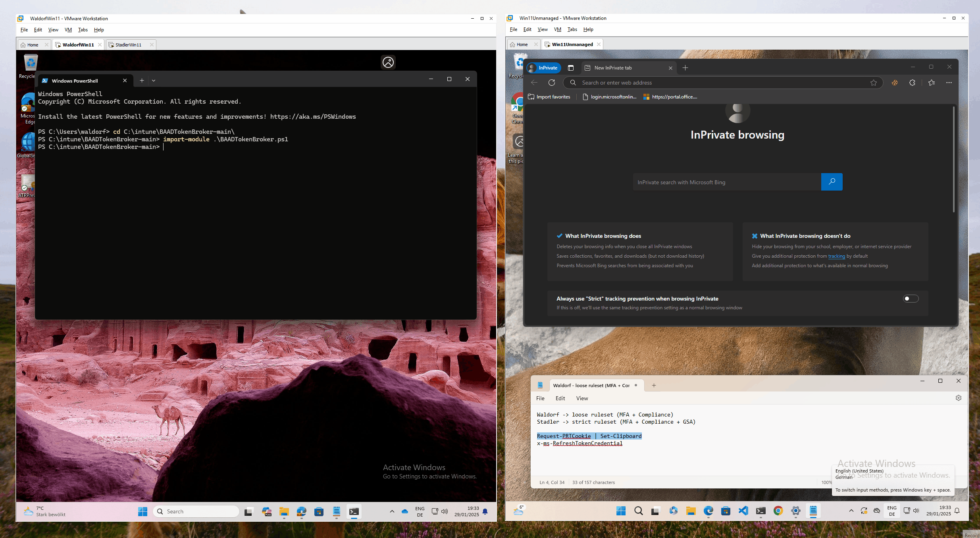Image resolution: width=980 pixels, height=538 pixels.
Task: Open Edge settings and more menu
Action: tap(949, 83)
